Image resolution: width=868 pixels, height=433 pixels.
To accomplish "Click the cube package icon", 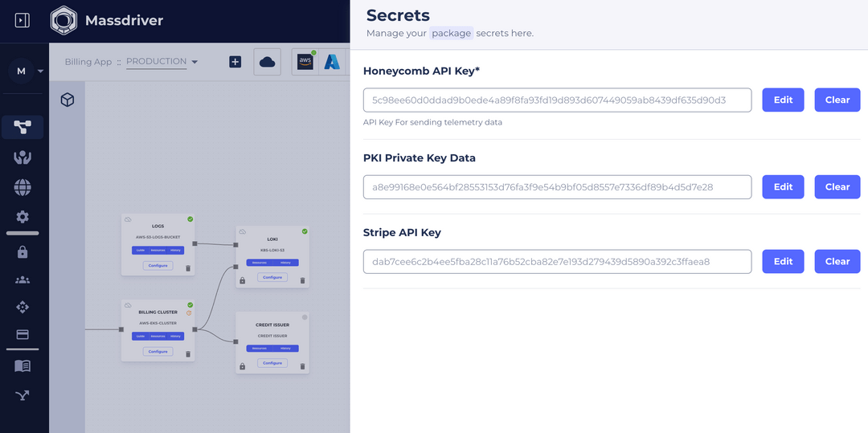I will 68,100.
